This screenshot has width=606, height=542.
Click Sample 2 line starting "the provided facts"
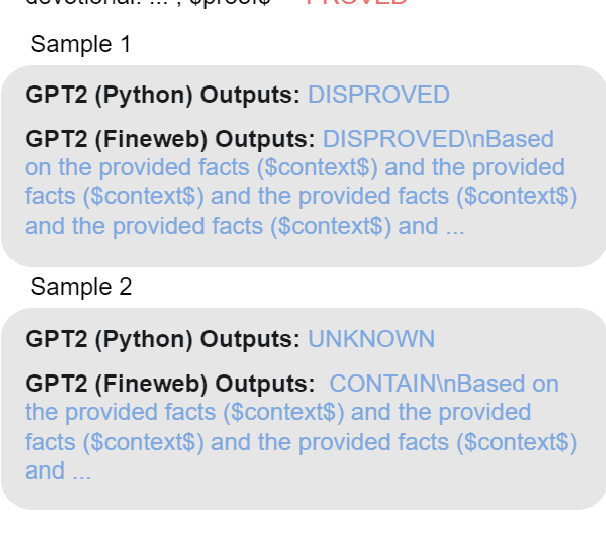coord(278,413)
